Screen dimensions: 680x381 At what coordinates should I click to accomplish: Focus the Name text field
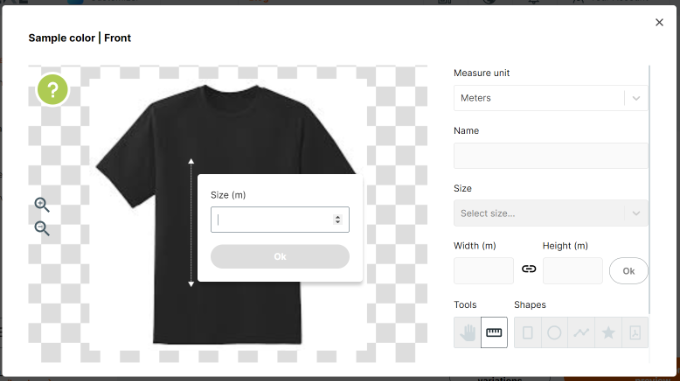(551, 156)
